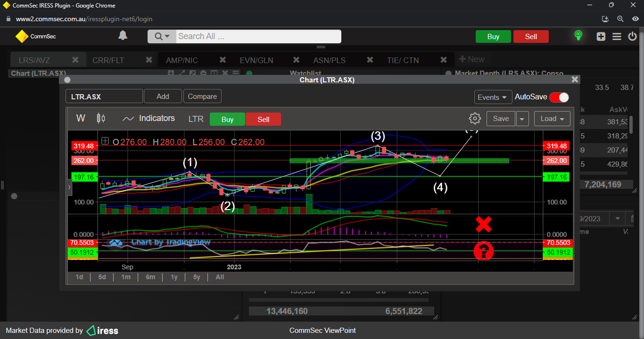644x339 pixels.
Task: Click the Compare button
Action: [x=202, y=97]
